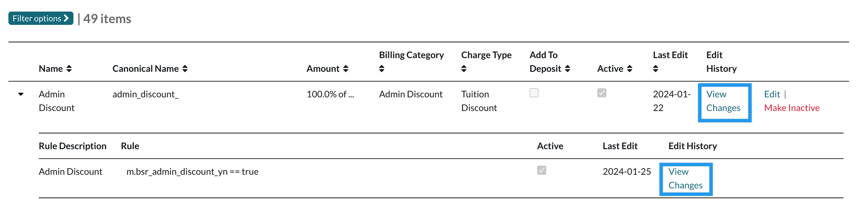The image size is (868, 208).
Task: Make Admin Discount inactive
Action: click(x=792, y=108)
